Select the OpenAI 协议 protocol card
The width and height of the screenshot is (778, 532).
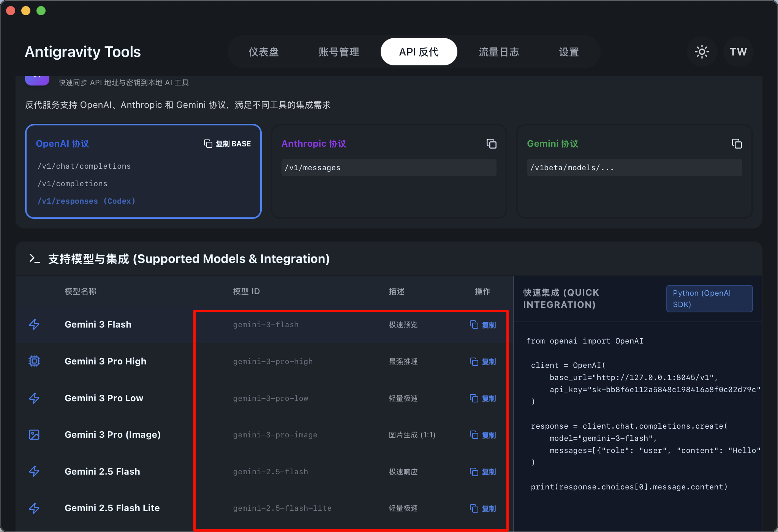(143, 171)
